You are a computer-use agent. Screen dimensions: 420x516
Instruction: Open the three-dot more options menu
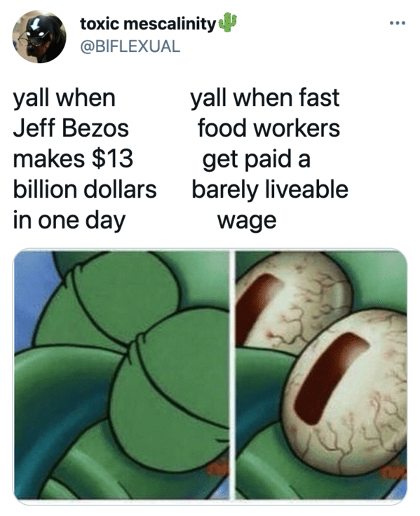(x=398, y=23)
